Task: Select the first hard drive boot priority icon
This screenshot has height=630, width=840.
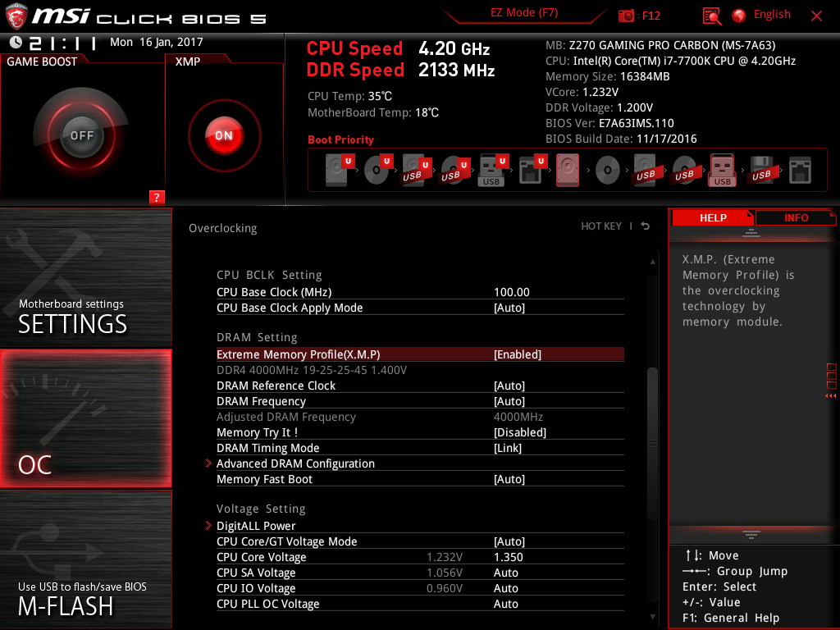Action: (x=336, y=171)
